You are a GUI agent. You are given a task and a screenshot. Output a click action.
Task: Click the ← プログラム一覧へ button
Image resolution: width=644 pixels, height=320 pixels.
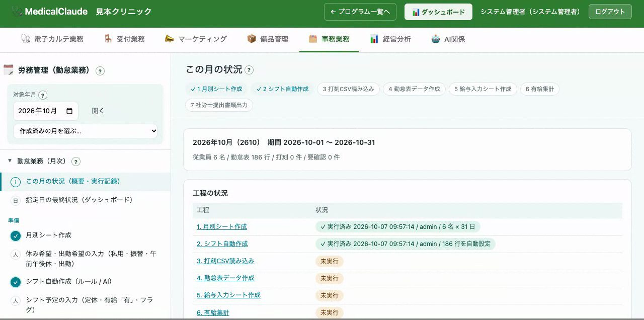pyautogui.click(x=360, y=12)
